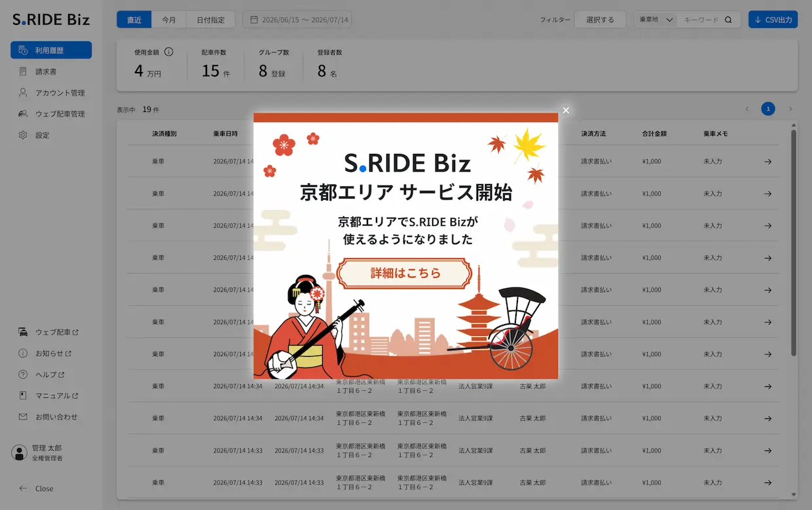
Task: Export data with CSV出力 button
Action: 773,20
